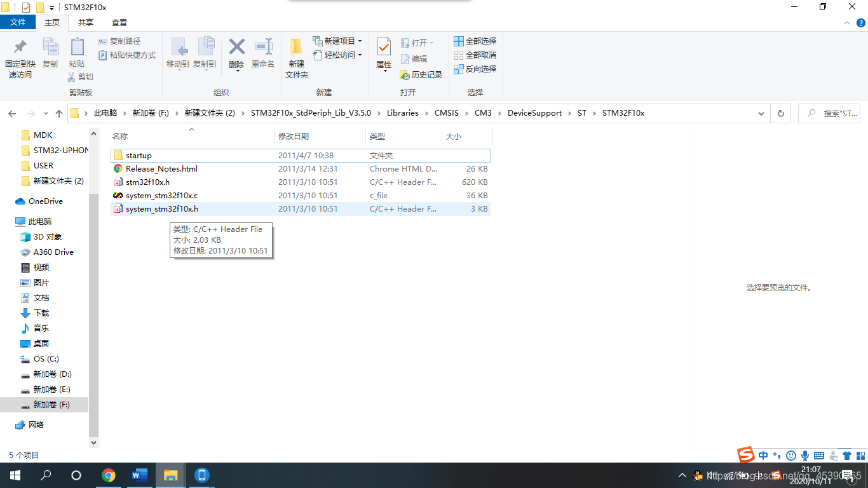Image resolution: width=868 pixels, height=488 pixels.
Task: Select the startup folder
Action: (x=301, y=156)
